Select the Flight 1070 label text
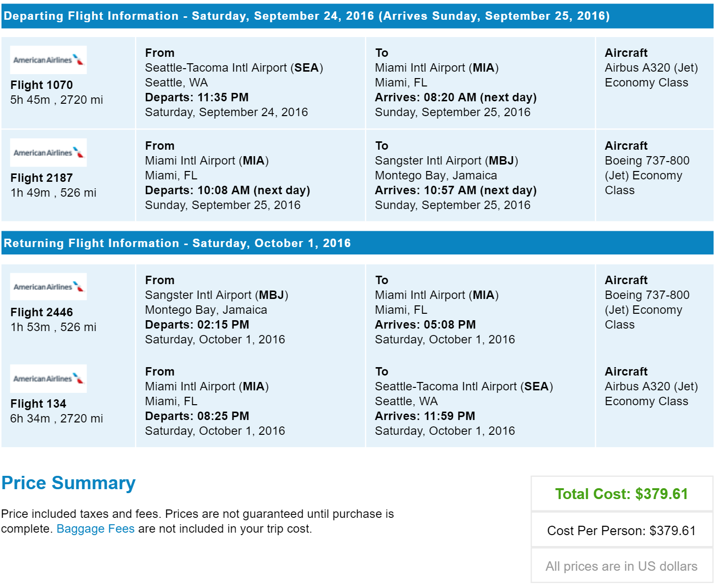Viewport: 721px width, 588px height. [x=42, y=85]
